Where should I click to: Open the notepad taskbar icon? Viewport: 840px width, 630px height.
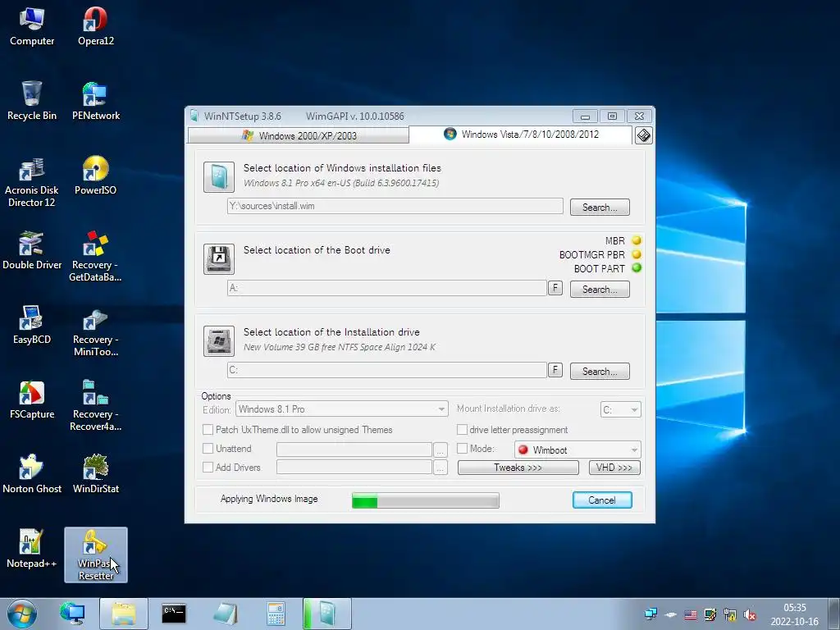pos(225,614)
